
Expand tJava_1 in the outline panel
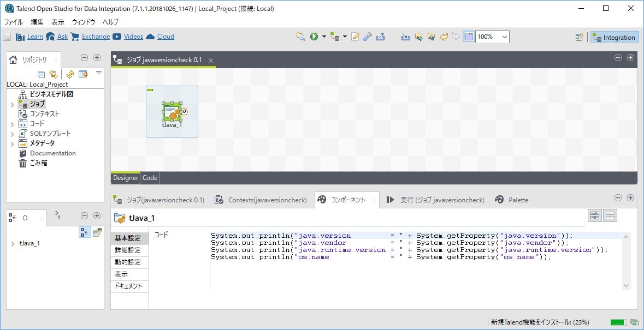tap(13, 244)
